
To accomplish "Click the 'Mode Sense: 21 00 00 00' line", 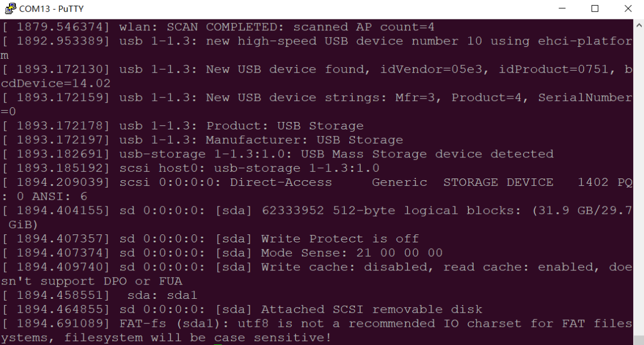I will point(222,253).
